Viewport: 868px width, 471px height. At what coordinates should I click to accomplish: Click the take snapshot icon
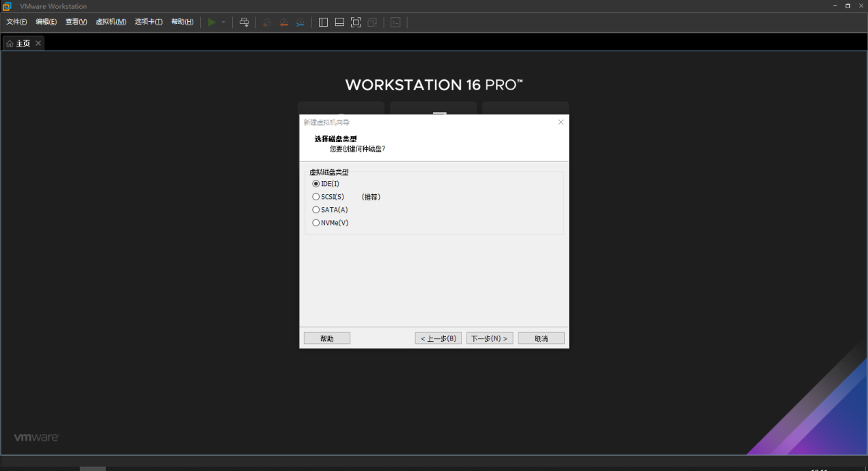(267, 22)
